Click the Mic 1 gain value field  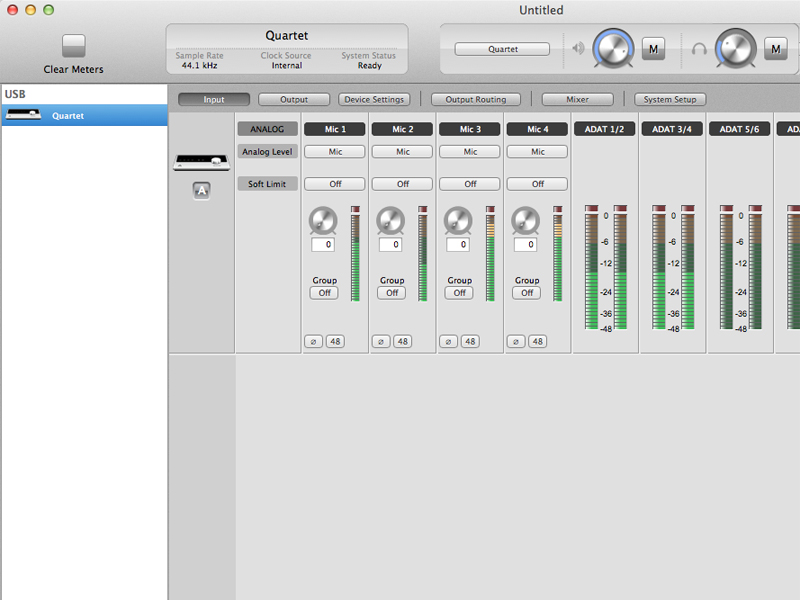323,244
